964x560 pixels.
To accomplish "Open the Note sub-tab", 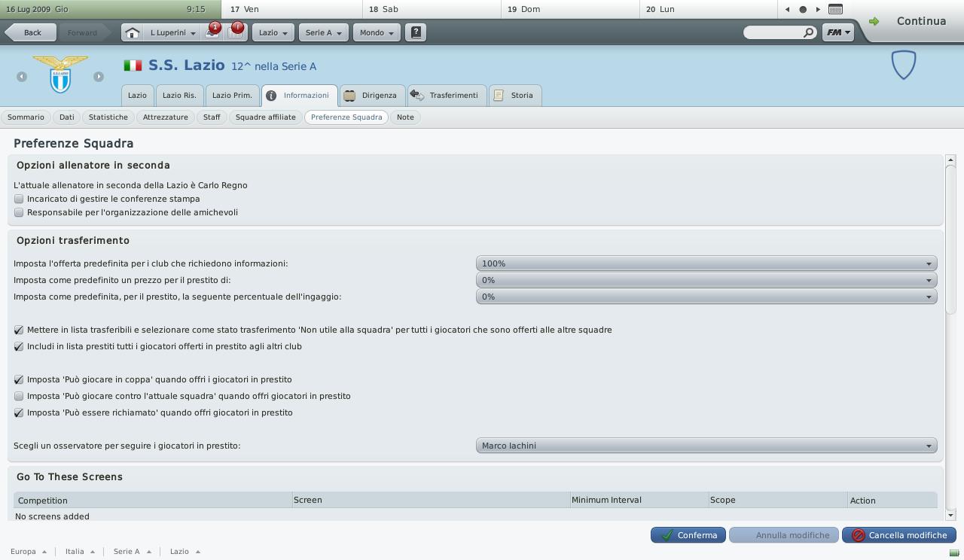I will pyautogui.click(x=405, y=117).
